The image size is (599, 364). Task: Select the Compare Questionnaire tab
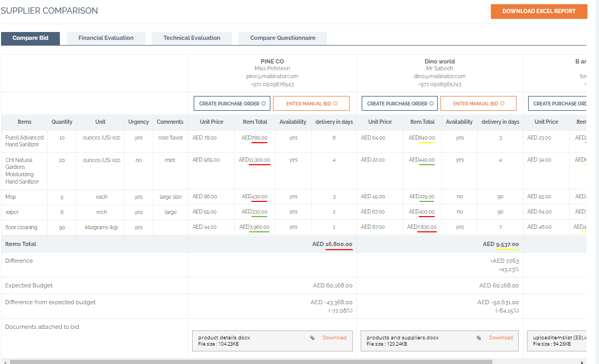coord(282,38)
